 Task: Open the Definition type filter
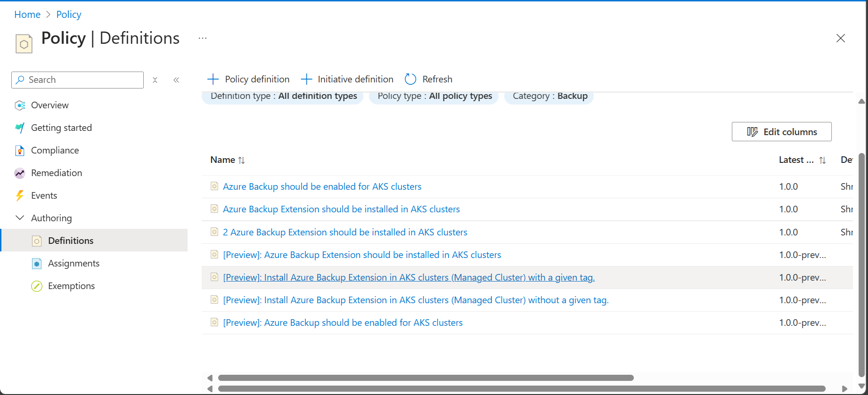tap(283, 97)
